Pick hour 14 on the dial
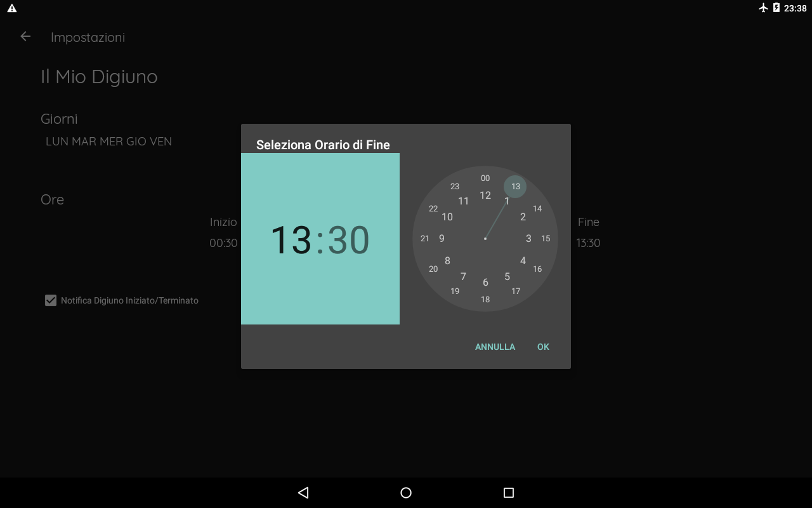The height and width of the screenshot is (508, 812). [x=537, y=209]
